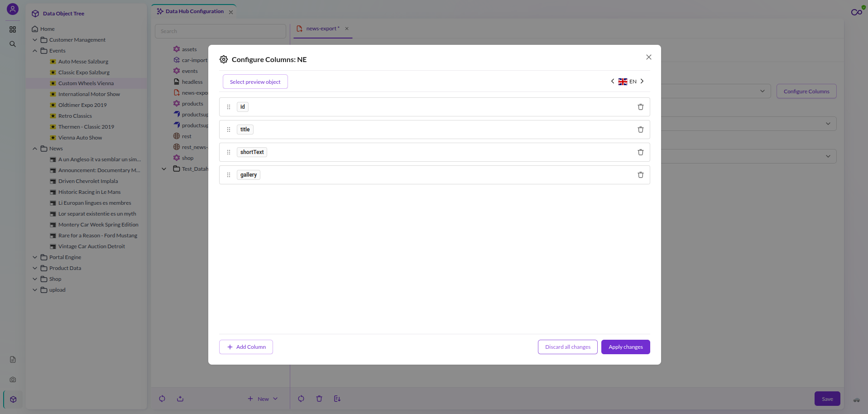Select the Data Hub Configuration tab
The image size is (868, 414).
pyautogui.click(x=194, y=11)
